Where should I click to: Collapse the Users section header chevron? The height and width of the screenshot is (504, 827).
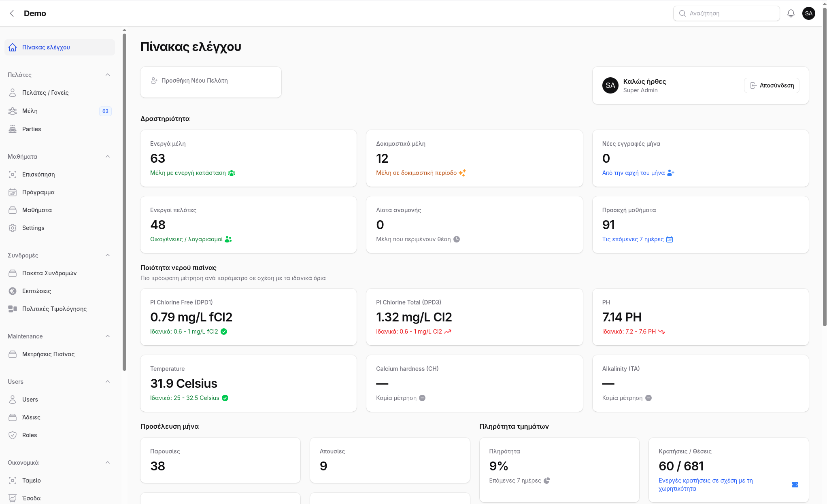pyautogui.click(x=108, y=382)
